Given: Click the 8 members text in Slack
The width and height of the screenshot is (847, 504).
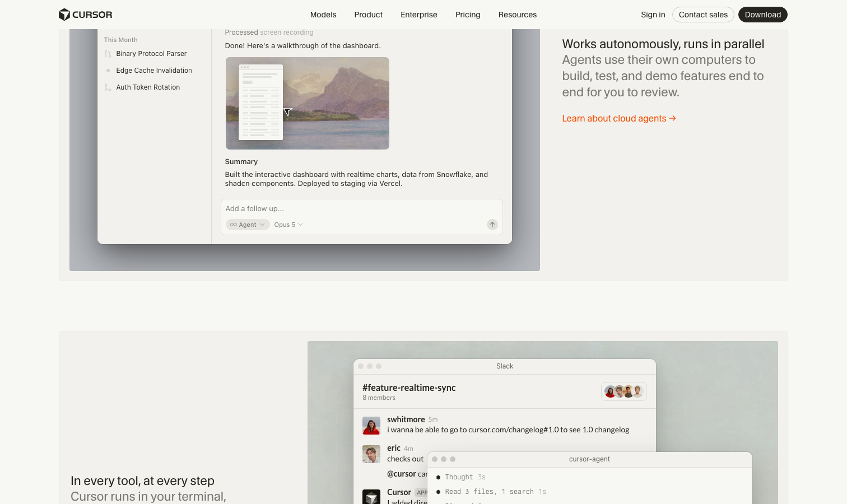Looking at the screenshot, I should coord(379,398).
